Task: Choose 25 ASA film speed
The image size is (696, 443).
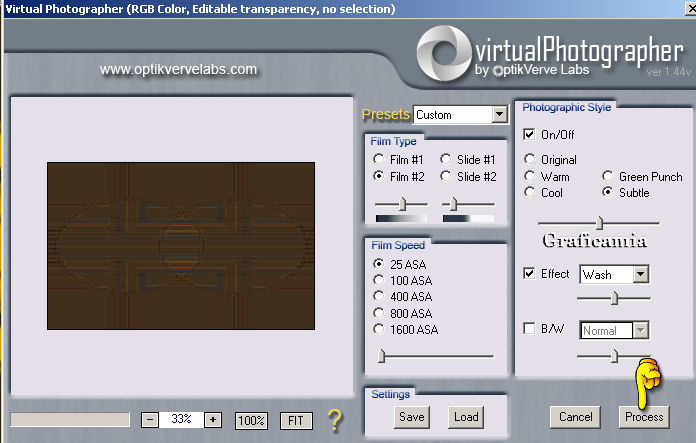Action: 379,264
